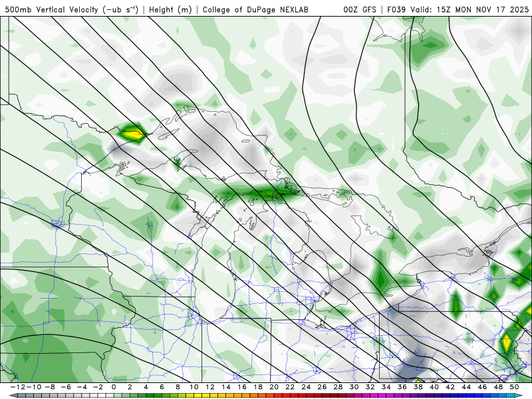
Task: Click the '4' colorbar value label
Action: click(x=146, y=387)
